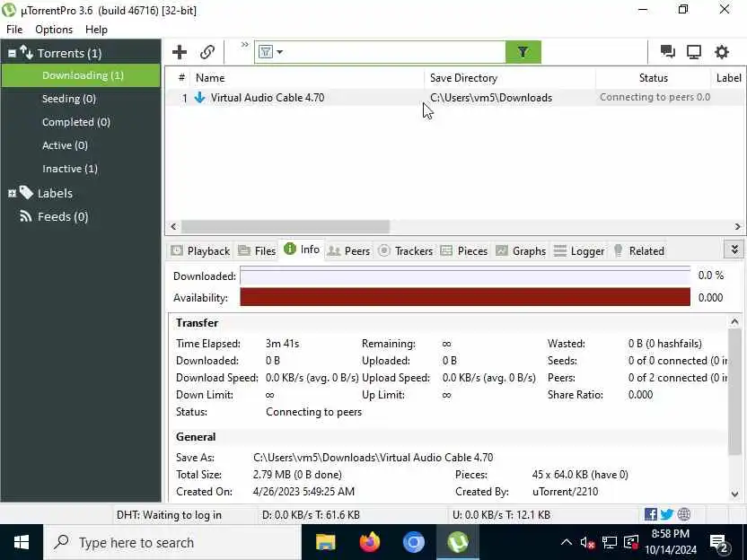This screenshot has width=747, height=560.
Task: Switch to the Trackers tab
Action: [406, 251]
